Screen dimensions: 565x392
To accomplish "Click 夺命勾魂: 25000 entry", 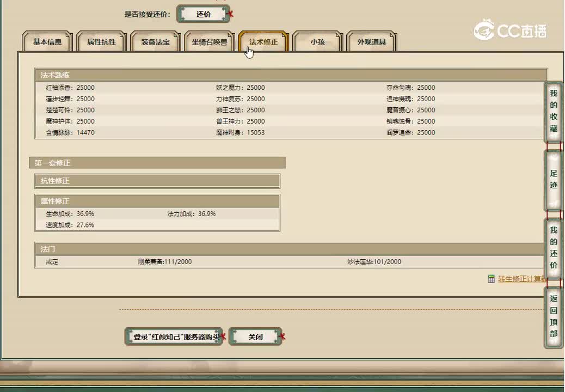I will pyautogui.click(x=411, y=88).
